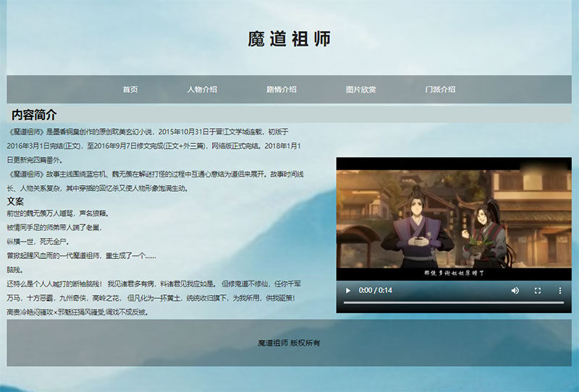Enter fullscreen mode on the video
Screen dimensions: 579x392
click(538, 291)
